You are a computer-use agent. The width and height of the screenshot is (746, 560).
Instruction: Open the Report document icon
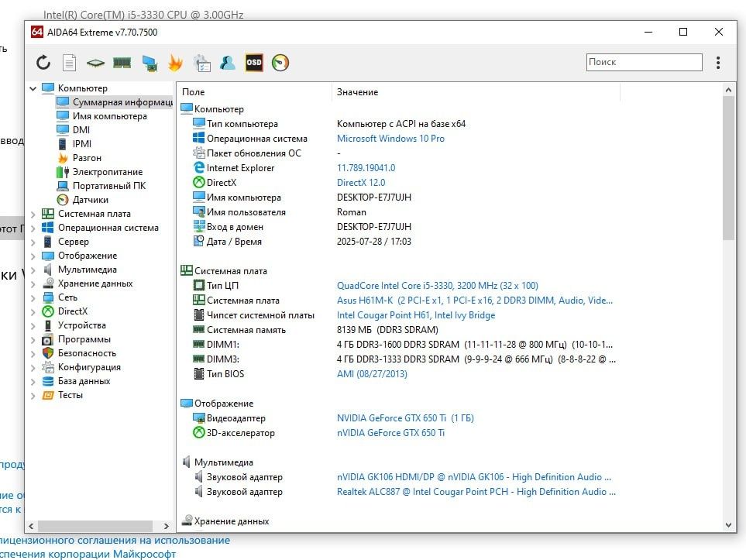coord(70,62)
